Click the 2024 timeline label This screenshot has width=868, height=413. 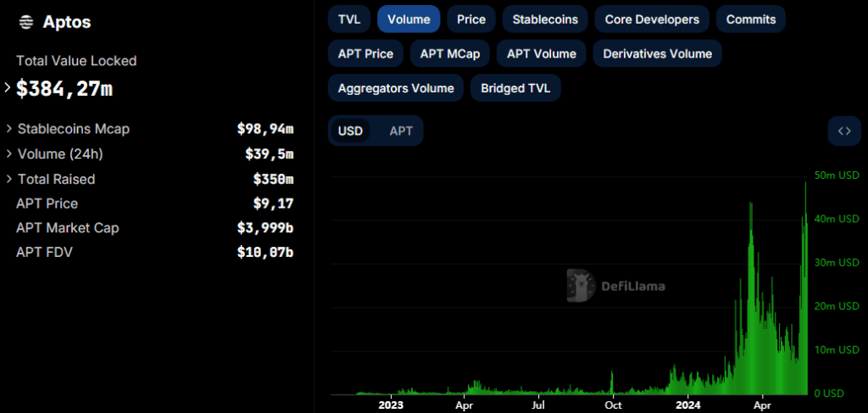pos(687,405)
